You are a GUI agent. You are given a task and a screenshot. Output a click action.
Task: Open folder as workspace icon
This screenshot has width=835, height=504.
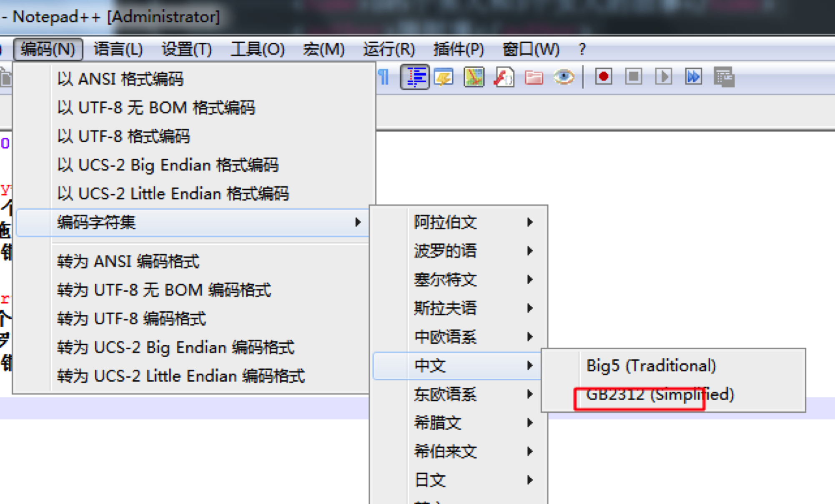[x=534, y=78]
